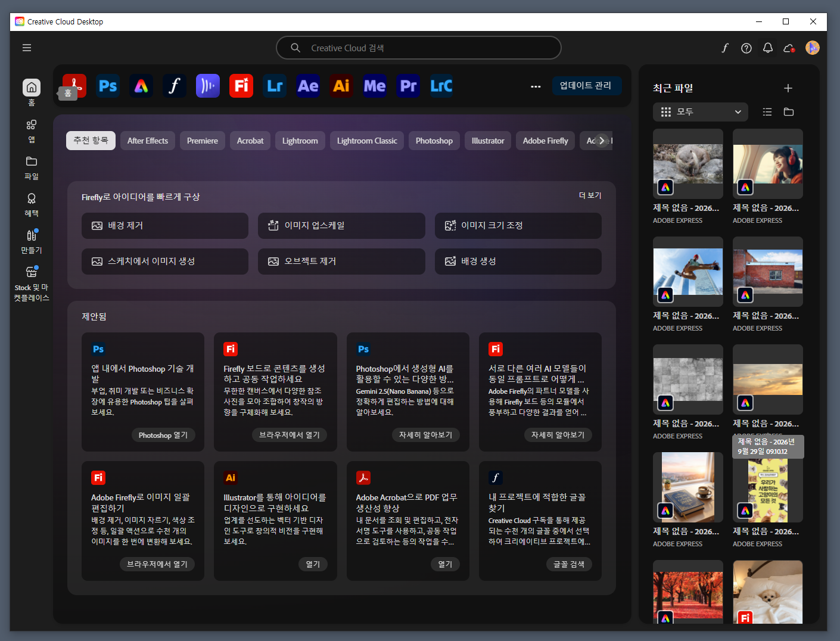Open the 파일 sidebar section
This screenshot has width=840, height=641.
pos(32,167)
